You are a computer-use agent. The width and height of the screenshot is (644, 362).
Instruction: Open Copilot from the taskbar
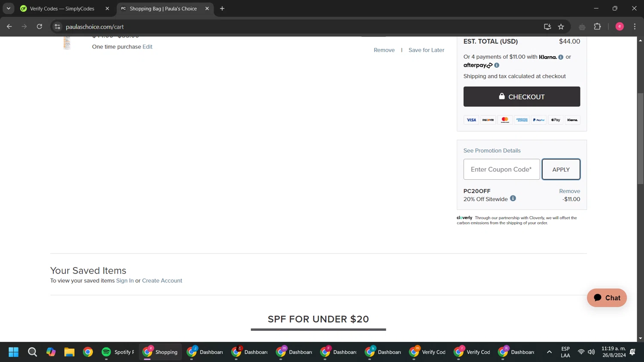pos(51,352)
